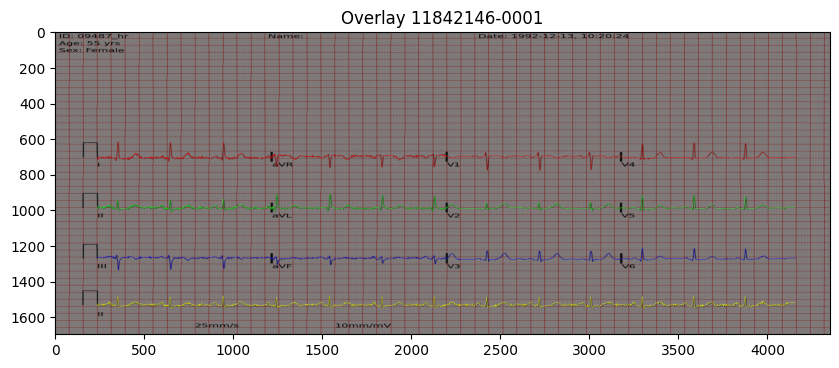Click the "10mm/mV" gain text
Image resolution: width=839 pixels, height=368 pixels.
coord(363,325)
